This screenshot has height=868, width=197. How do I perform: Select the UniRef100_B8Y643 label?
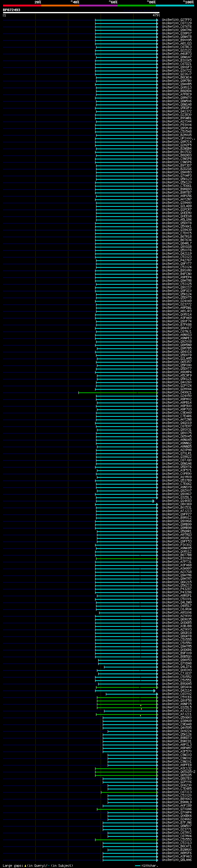coord(176,799)
